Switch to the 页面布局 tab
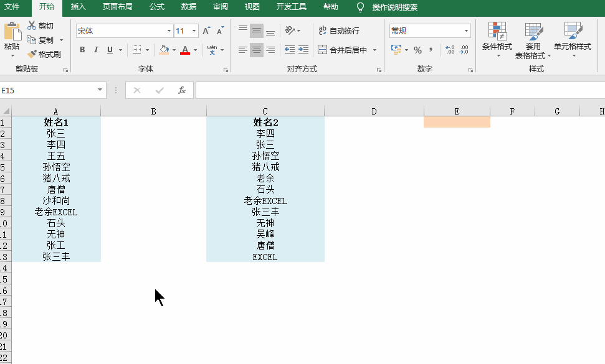Image resolution: width=605 pixels, height=364 pixels. [117, 7]
